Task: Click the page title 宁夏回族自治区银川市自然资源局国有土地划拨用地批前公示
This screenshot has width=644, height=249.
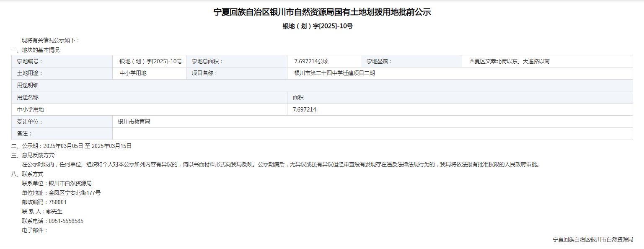Action: tap(322, 12)
